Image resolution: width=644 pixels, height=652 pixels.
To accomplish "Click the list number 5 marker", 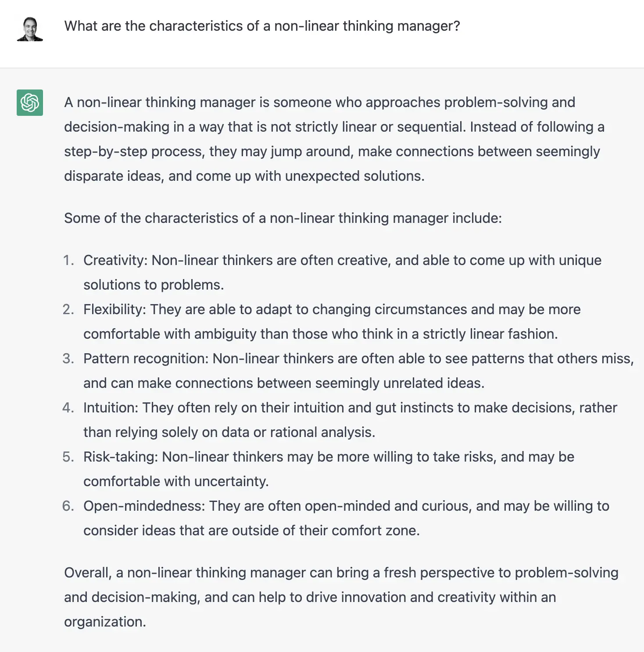I will pos(68,457).
